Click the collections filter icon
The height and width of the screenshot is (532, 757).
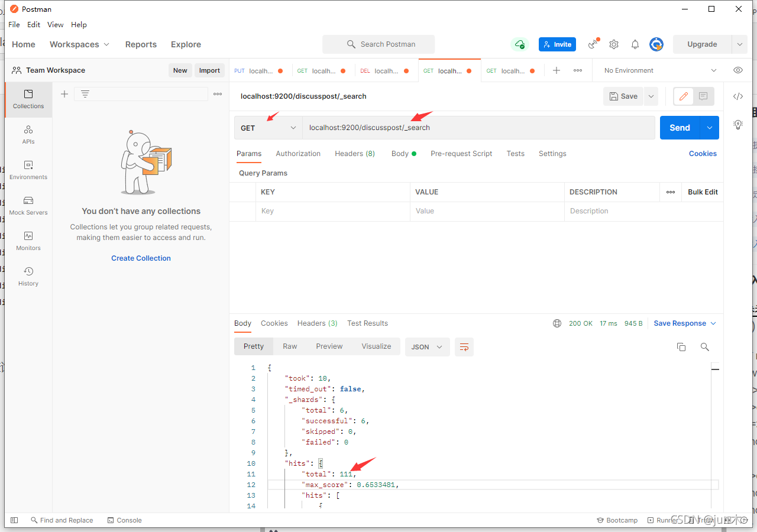[85, 94]
